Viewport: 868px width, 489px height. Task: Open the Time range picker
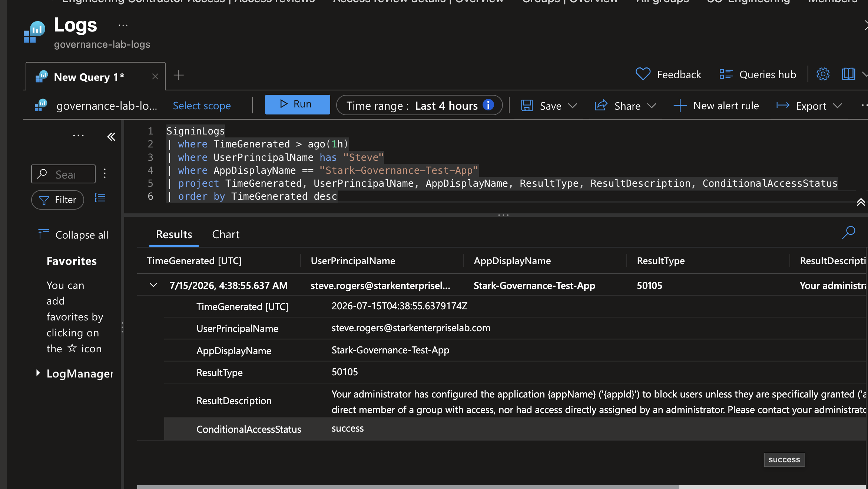[419, 106]
